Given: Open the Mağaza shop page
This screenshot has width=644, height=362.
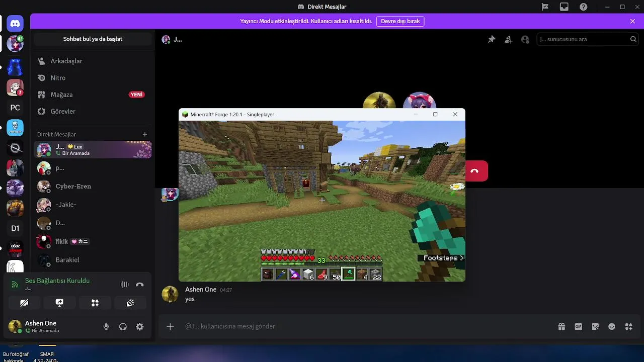Looking at the screenshot, I should pyautogui.click(x=93, y=95).
